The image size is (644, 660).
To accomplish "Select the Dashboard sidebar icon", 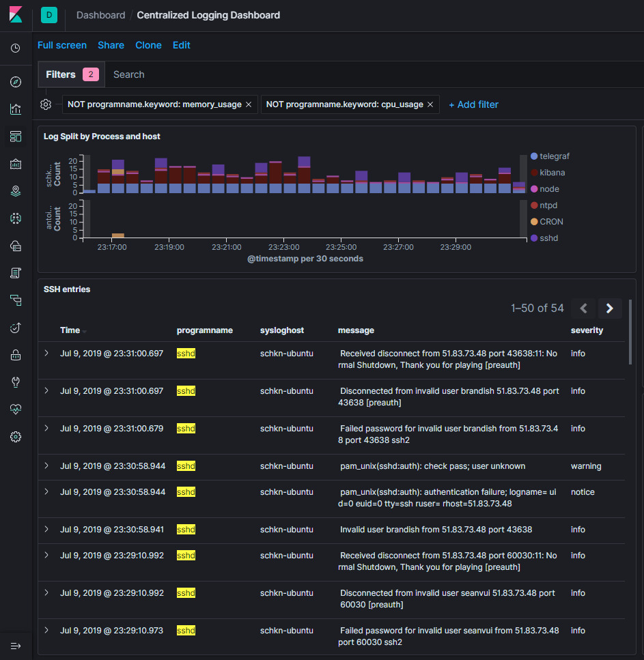I will click(x=16, y=137).
